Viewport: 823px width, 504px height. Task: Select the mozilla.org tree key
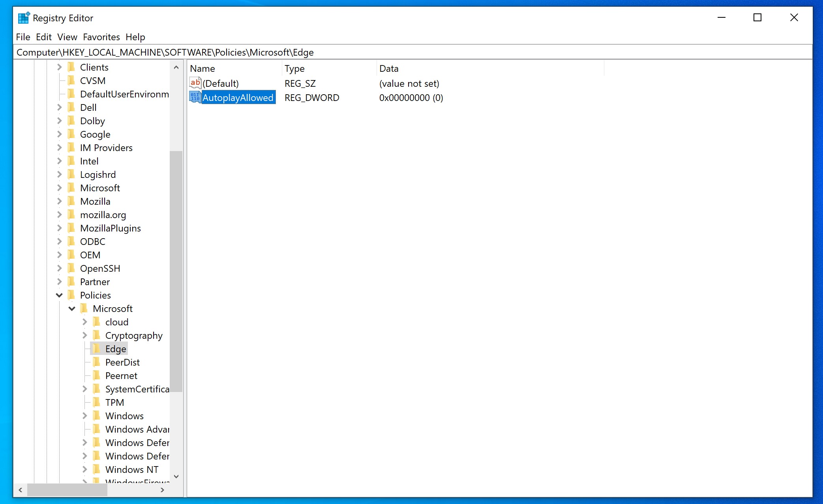(103, 215)
